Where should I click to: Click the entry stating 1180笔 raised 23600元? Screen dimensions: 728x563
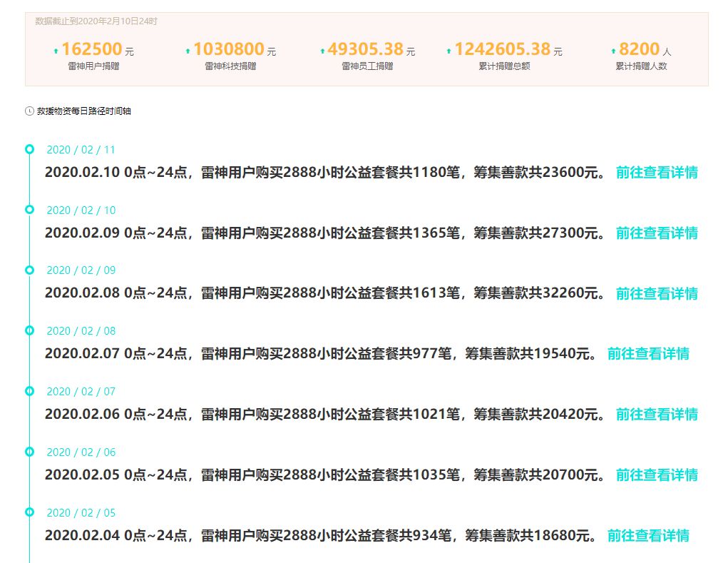click(x=325, y=173)
